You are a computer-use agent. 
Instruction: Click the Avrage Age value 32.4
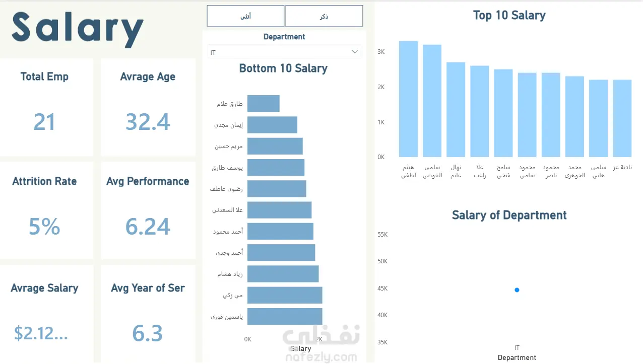pos(148,122)
